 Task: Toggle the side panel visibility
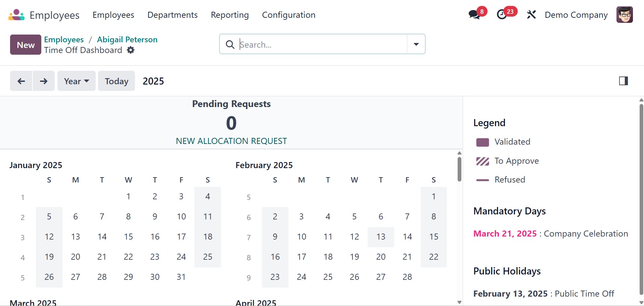(x=624, y=81)
